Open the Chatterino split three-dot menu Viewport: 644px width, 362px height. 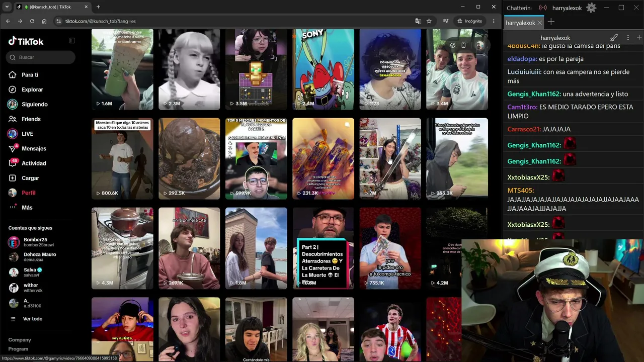(x=628, y=38)
